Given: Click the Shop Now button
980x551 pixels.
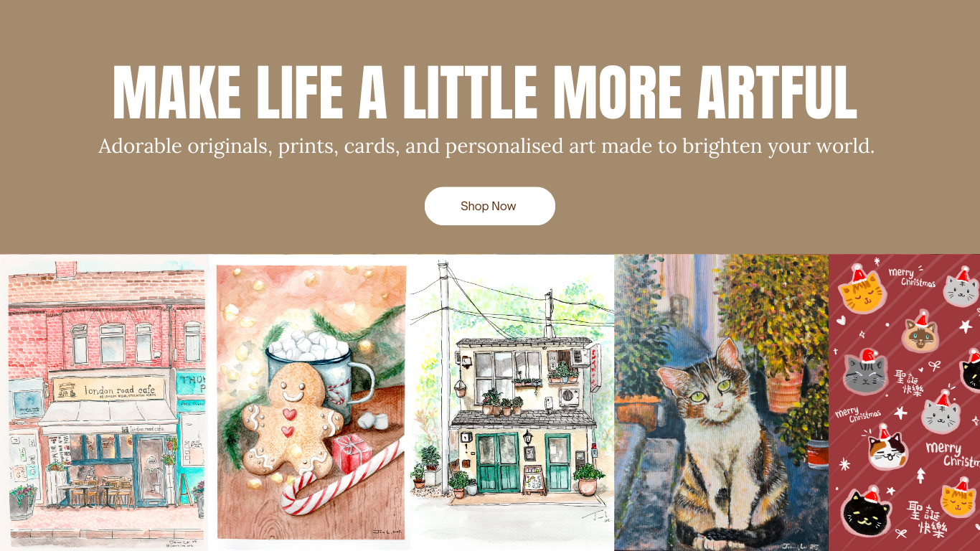Looking at the screenshot, I should pyautogui.click(x=489, y=206).
